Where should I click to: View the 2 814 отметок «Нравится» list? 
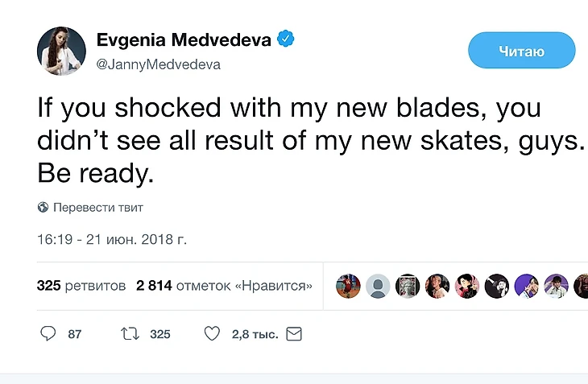coord(224,286)
